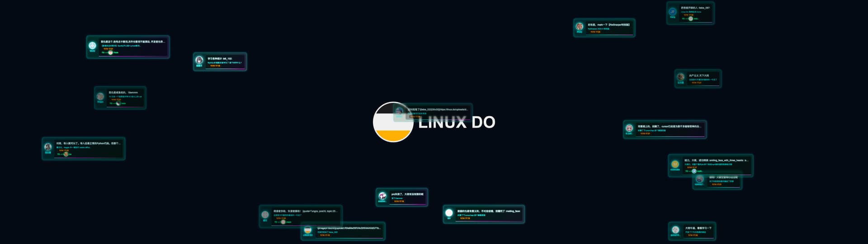Open the card partly hidden behind the smiling_face card
The width and height of the screenshot is (868, 244).
(x=717, y=183)
